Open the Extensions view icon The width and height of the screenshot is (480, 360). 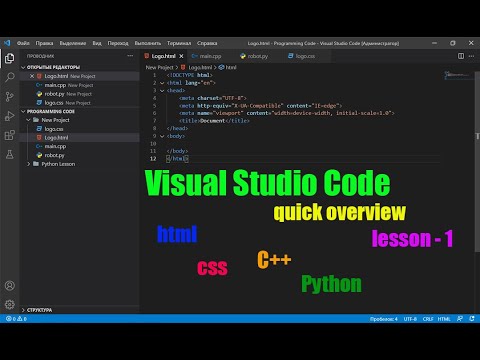tap(10, 135)
